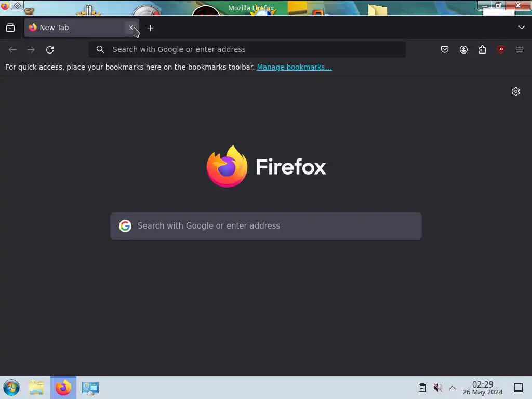
Task: Open the Manage bookmarks link
Action: [x=294, y=67]
